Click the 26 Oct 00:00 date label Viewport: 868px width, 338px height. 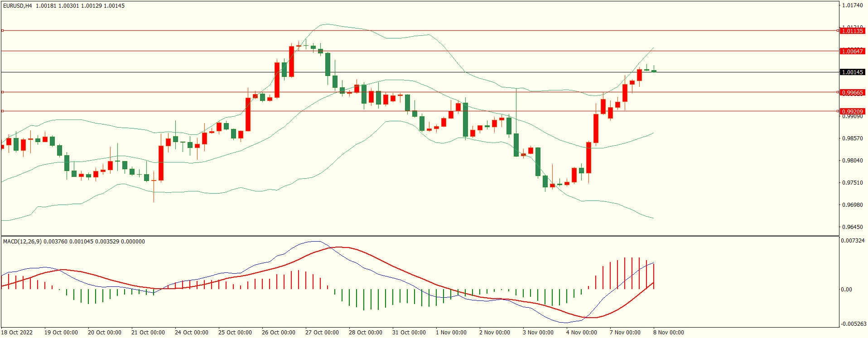click(279, 333)
